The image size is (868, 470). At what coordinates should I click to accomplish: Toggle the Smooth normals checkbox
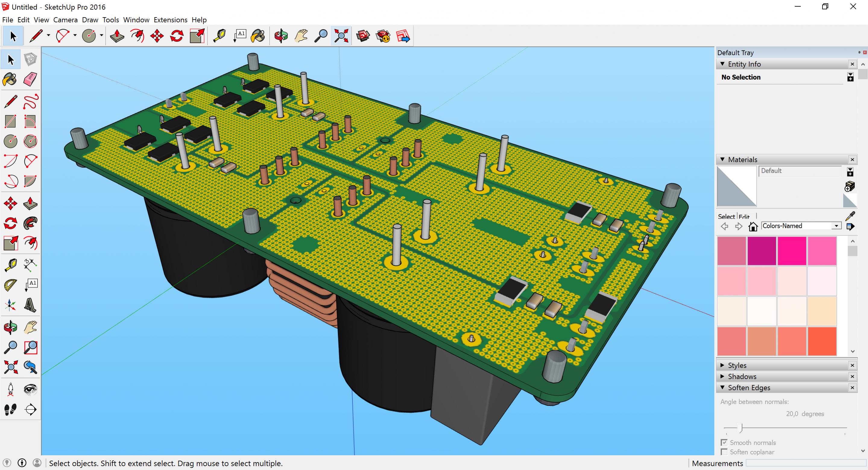pyautogui.click(x=724, y=442)
